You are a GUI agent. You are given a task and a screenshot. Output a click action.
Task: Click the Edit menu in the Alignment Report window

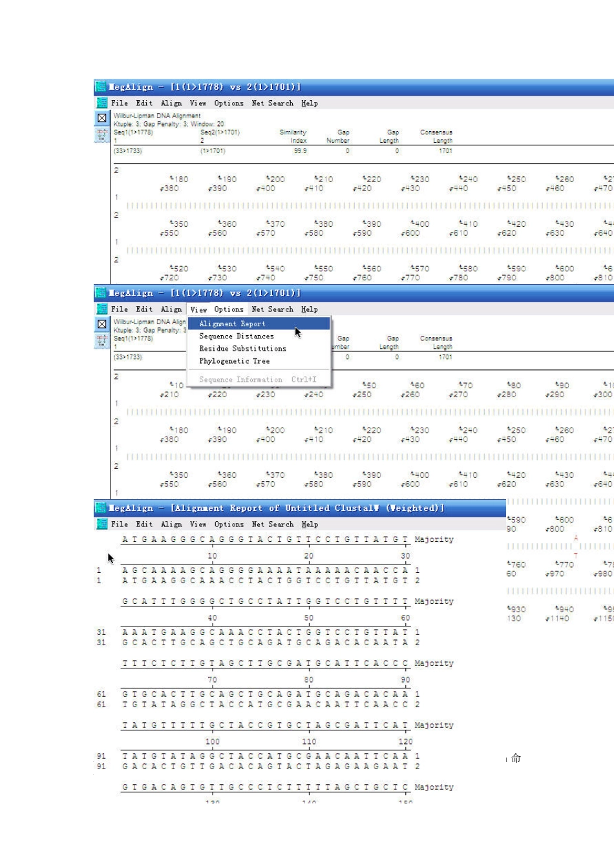[x=144, y=524]
